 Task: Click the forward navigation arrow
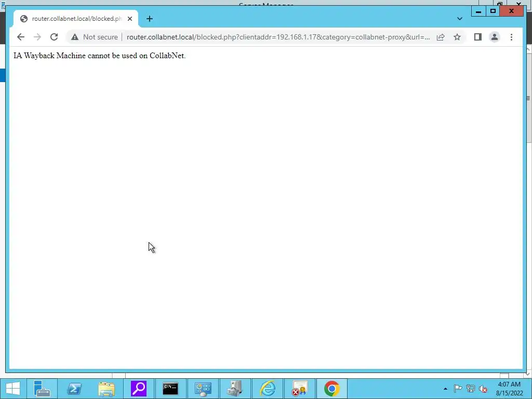click(37, 37)
